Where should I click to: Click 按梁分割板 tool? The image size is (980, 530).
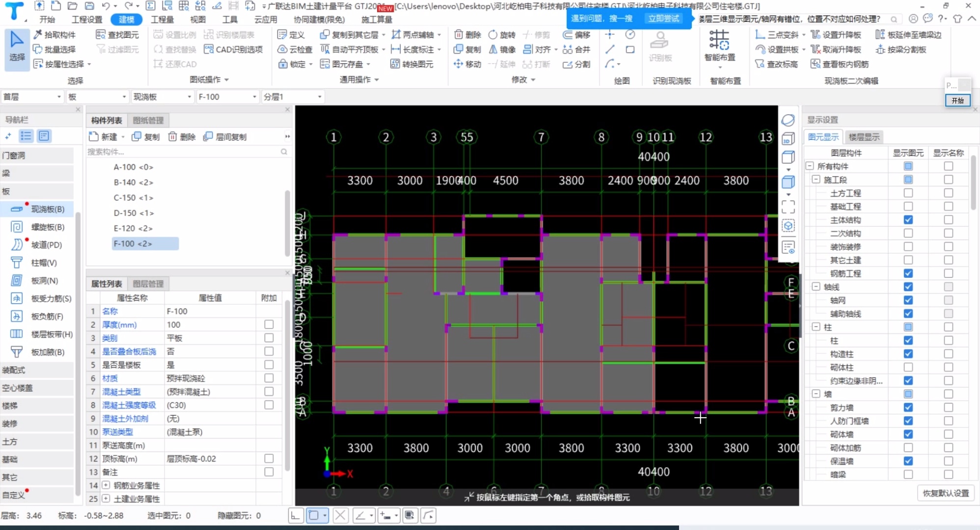(x=901, y=50)
